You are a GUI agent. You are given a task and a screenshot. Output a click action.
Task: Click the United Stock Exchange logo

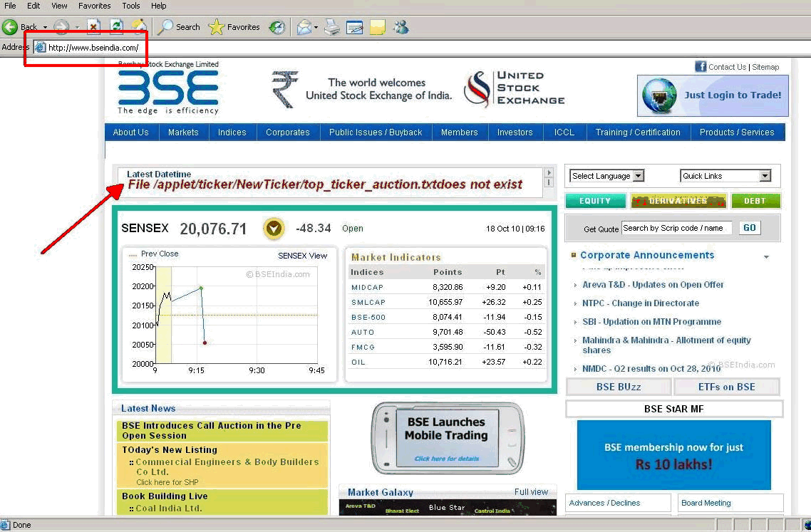[515, 89]
